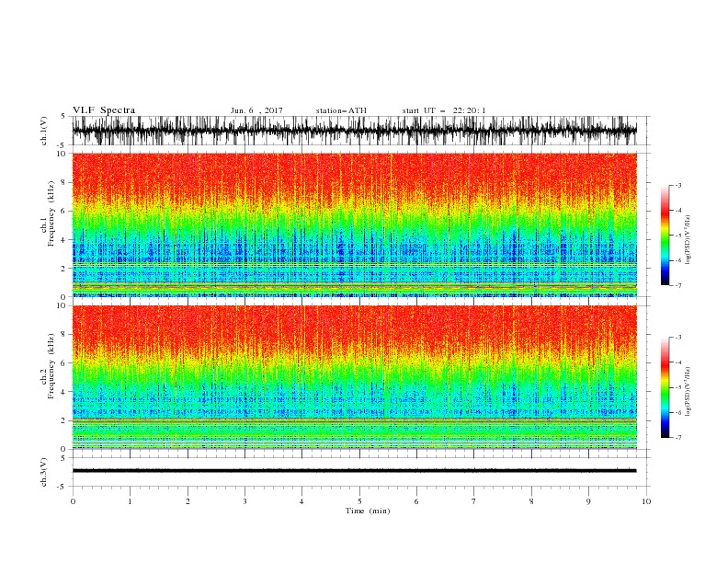Click the time axis tick label '10'
The image size is (728, 563).
tap(646, 501)
